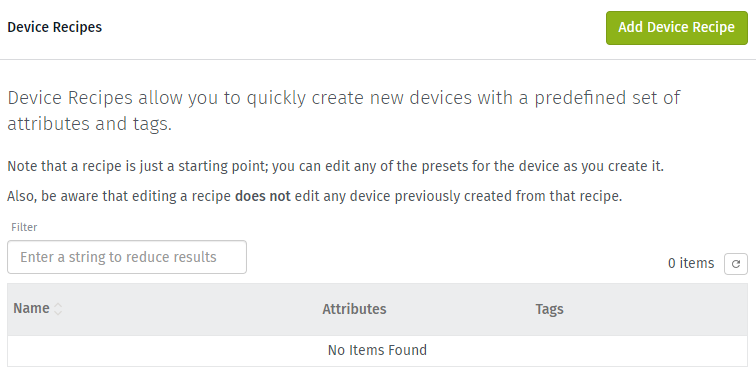Click the 'Also, be aware' sentence
756x378 pixels.
point(315,197)
